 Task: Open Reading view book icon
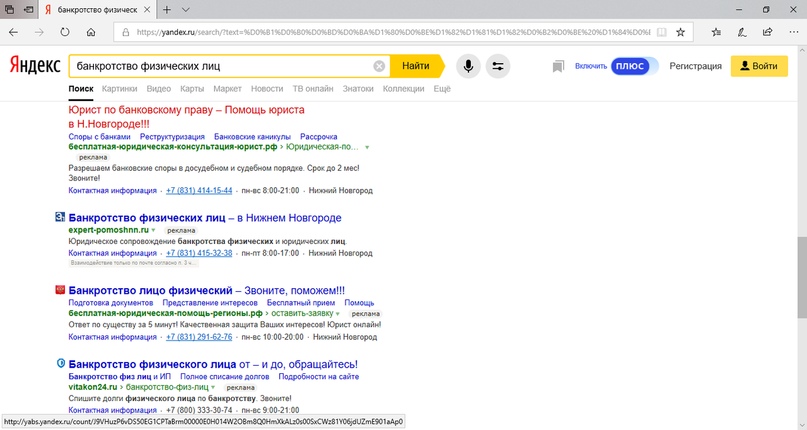tap(662, 32)
